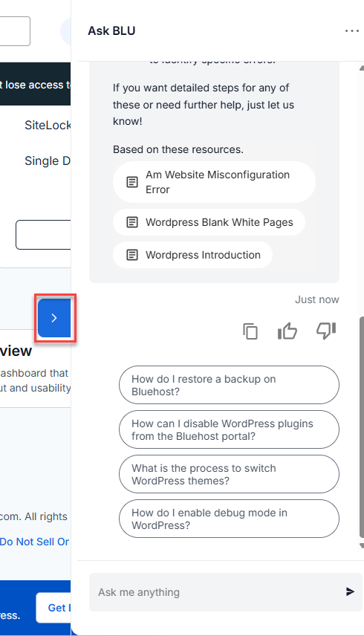Screen dimensions: 364x636
Task: Ask 'How do I restore a backup on Bluehost?'
Action: coord(229,385)
